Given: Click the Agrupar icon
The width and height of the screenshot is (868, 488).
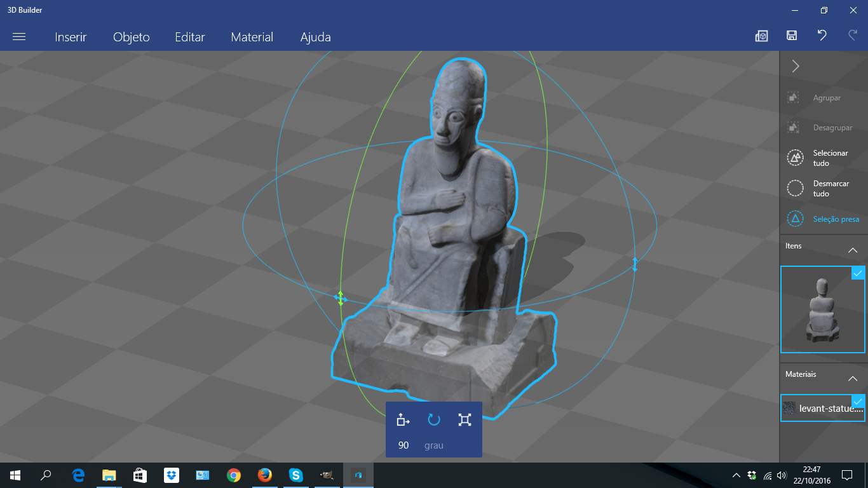Looking at the screenshot, I should click(x=793, y=98).
